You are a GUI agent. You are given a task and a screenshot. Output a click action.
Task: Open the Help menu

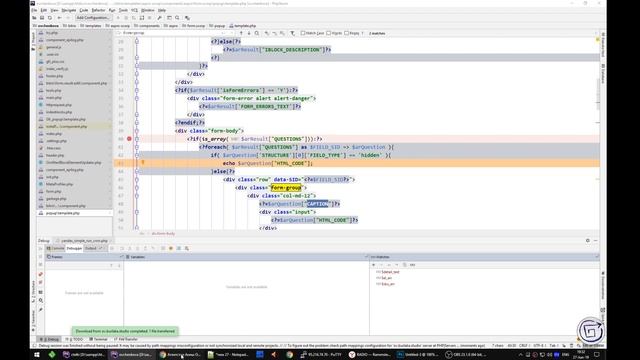[162, 10]
